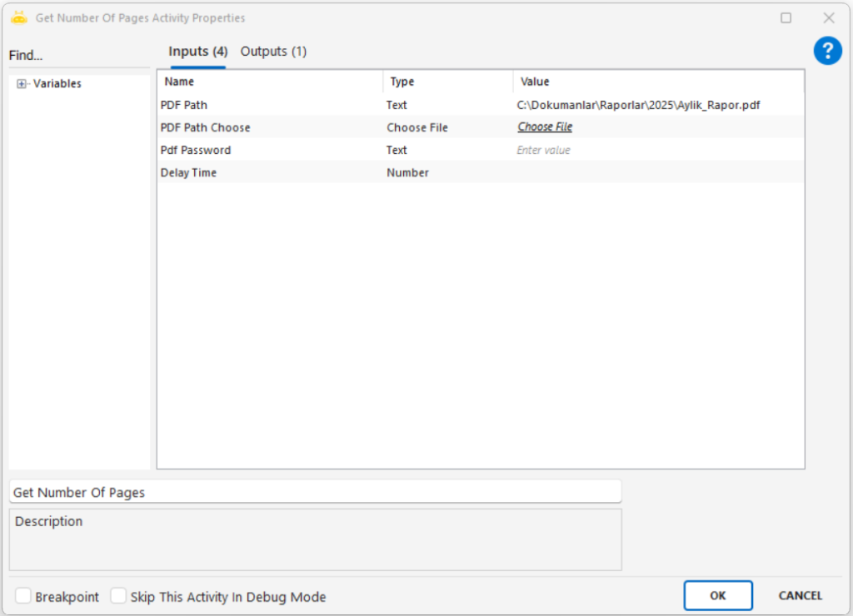
Task: Enable the Breakpoint checkbox
Action: pyautogui.click(x=24, y=596)
